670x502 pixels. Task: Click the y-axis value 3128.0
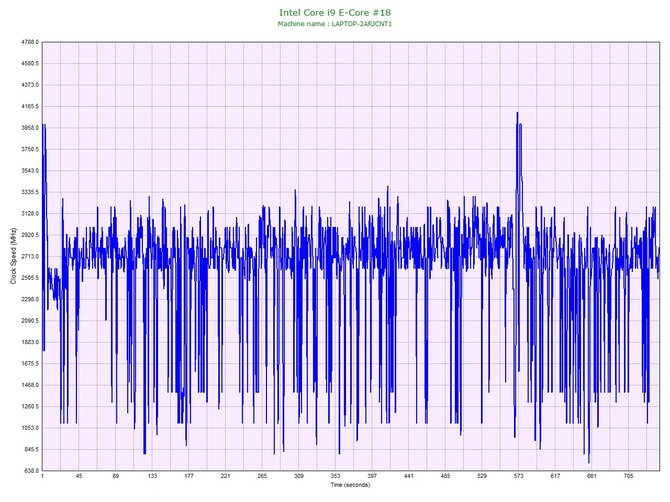point(30,214)
